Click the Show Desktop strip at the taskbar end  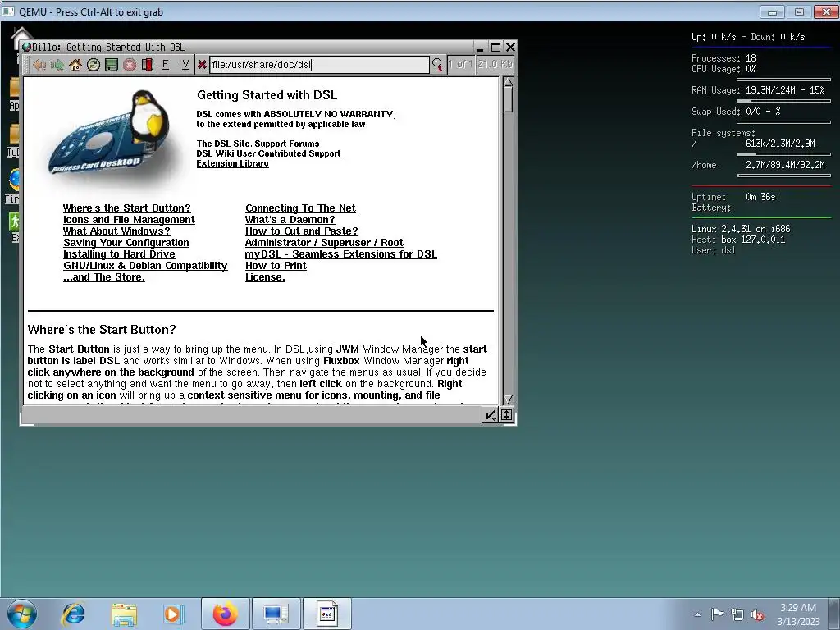836,614
